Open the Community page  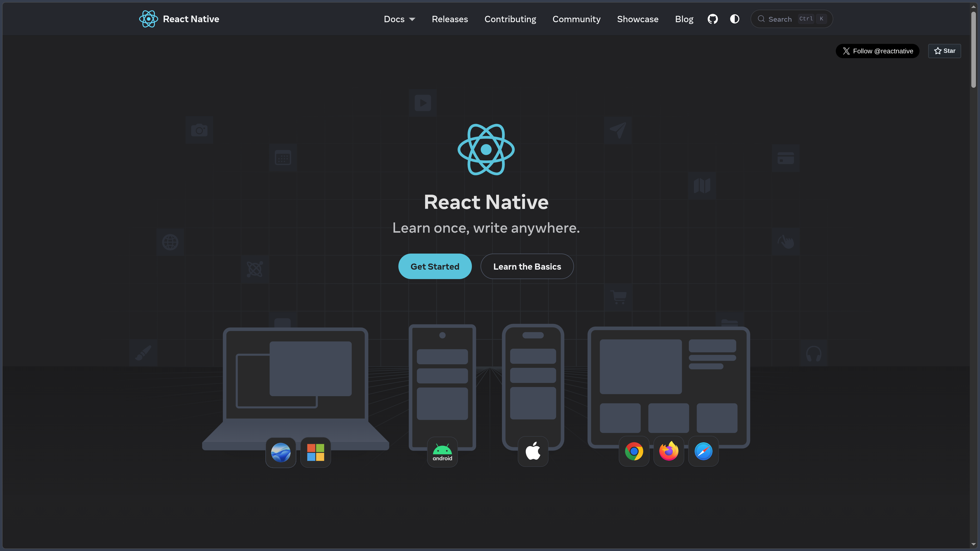(576, 19)
